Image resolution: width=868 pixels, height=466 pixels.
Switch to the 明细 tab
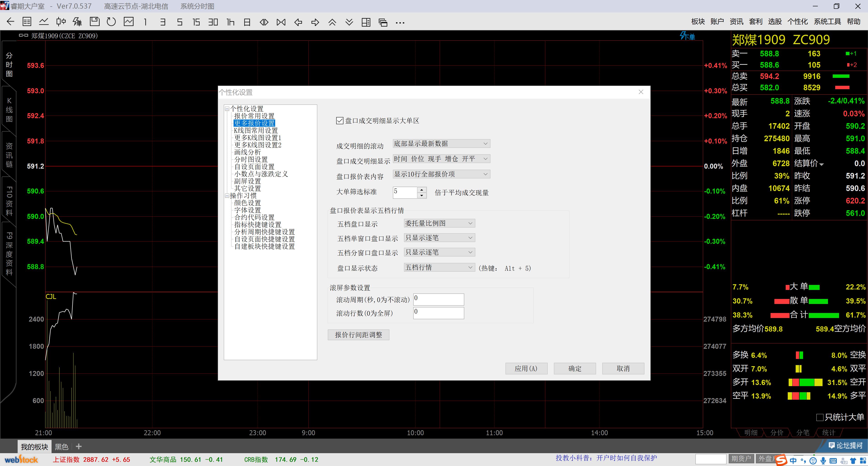[751, 433]
